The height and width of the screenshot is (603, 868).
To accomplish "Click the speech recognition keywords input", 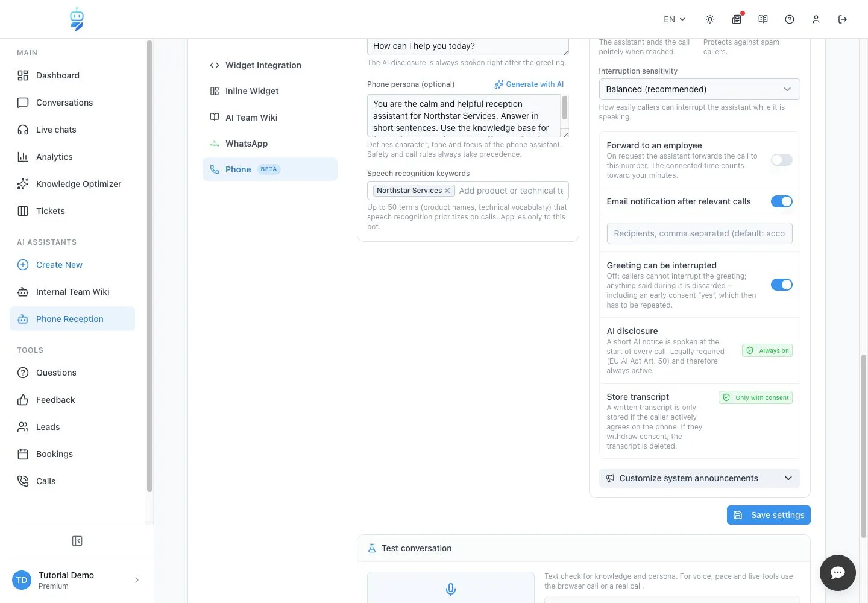I will tap(511, 191).
